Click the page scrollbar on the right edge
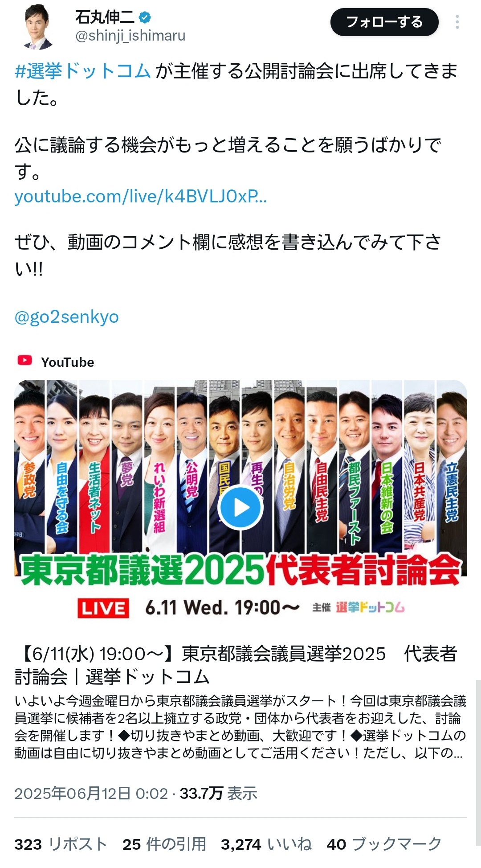Viewport: 481px width, 868px height. click(478, 762)
